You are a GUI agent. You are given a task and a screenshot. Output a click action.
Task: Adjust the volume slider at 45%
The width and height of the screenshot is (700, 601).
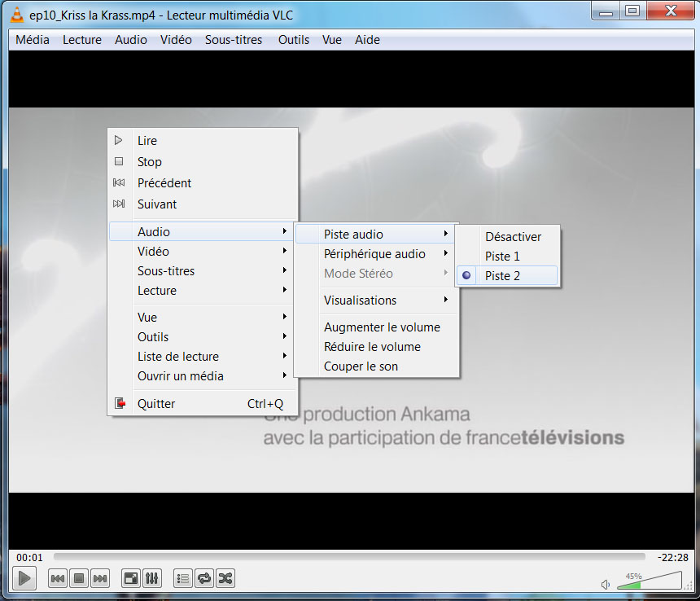[649, 581]
